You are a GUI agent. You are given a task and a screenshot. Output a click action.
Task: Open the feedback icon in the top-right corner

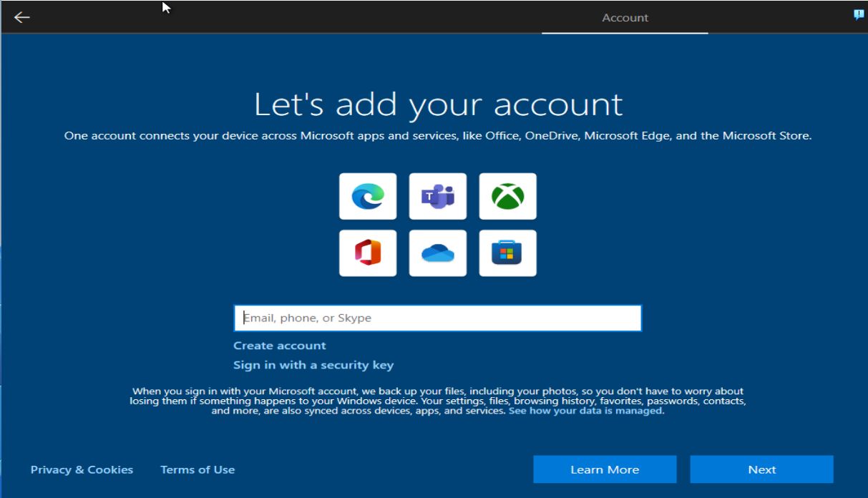click(x=859, y=15)
